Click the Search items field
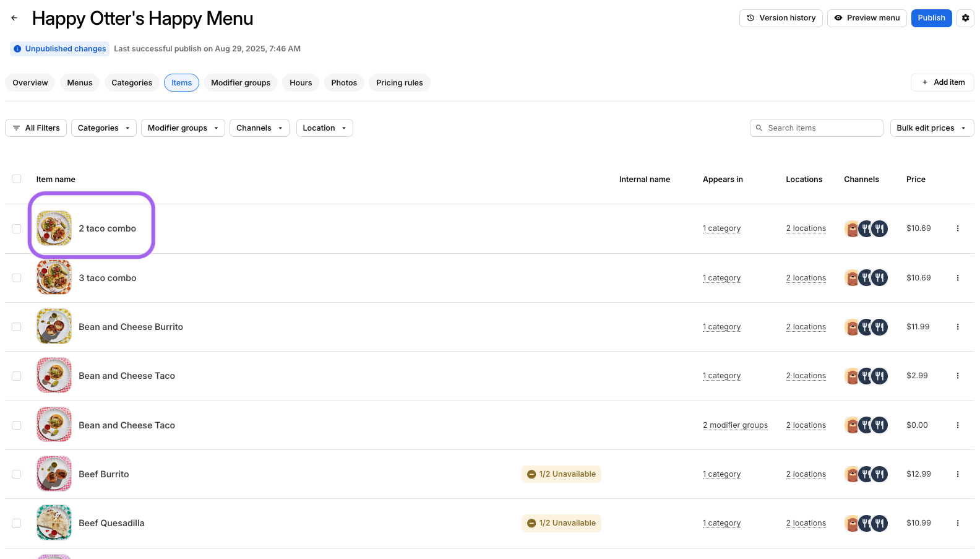 click(x=817, y=128)
